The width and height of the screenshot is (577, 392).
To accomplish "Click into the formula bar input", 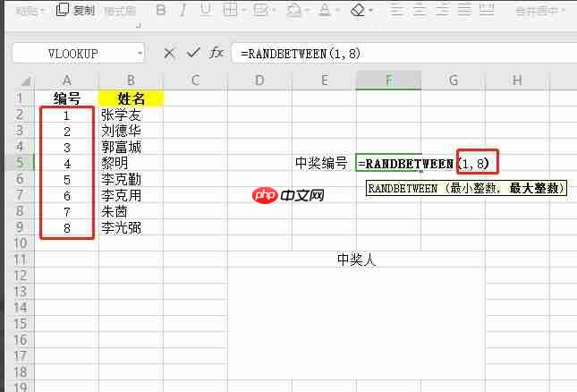I will (404, 54).
